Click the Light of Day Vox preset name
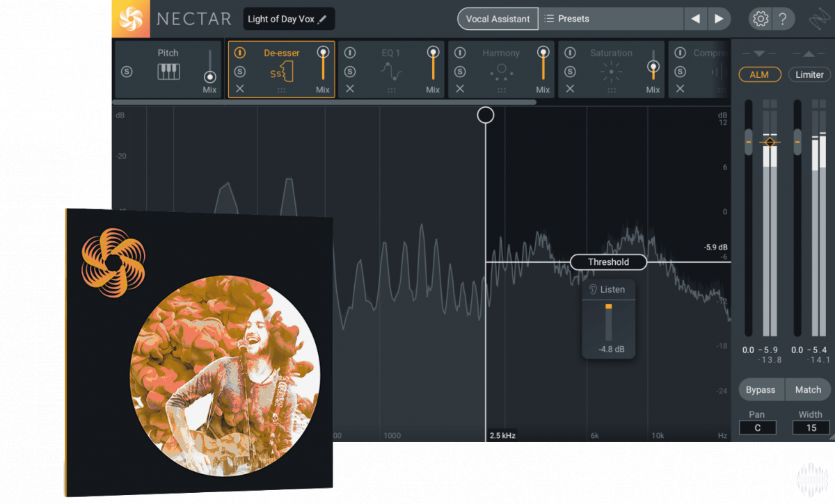835x504 pixels. coord(281,19)
